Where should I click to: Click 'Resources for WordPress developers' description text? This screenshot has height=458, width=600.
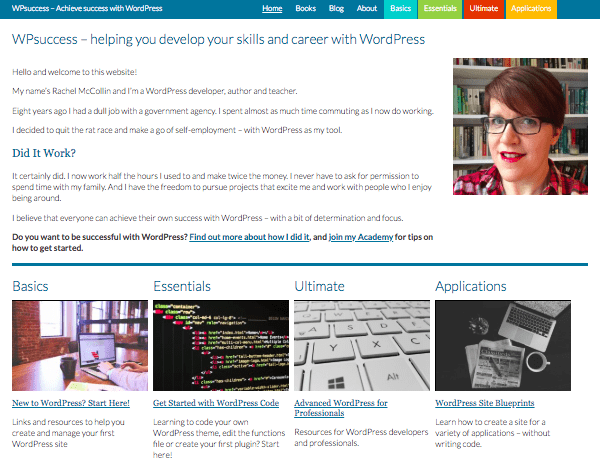(361, 437)
